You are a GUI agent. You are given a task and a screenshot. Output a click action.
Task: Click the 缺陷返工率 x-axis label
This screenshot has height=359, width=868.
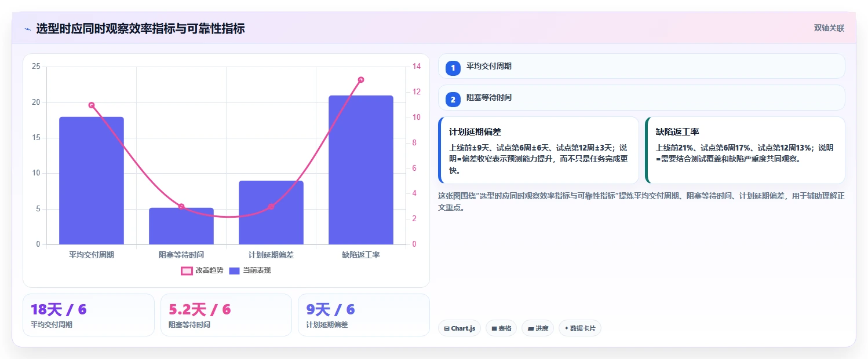(x=361, y=255)
